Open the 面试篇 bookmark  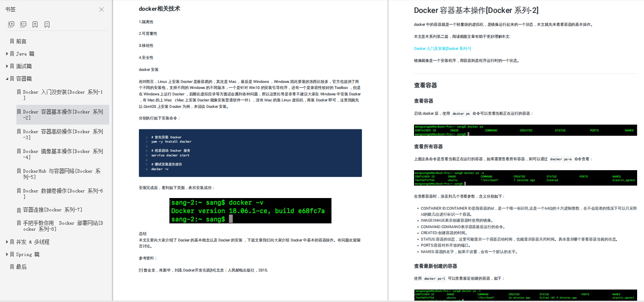click(24, 66)
